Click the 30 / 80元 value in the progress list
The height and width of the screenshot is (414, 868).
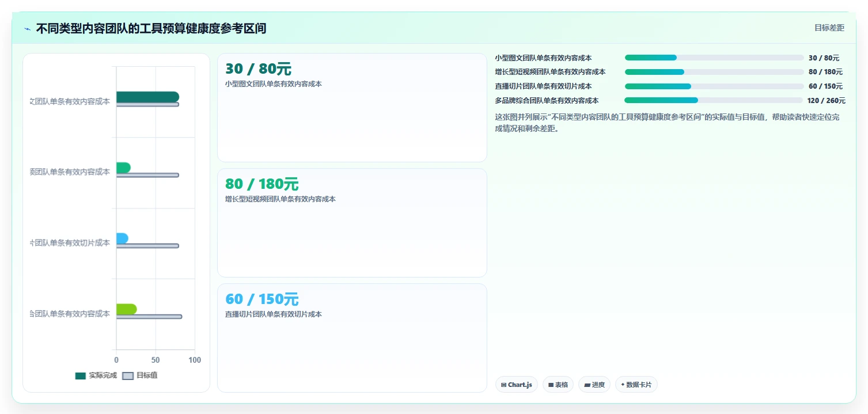click(824, 58)
